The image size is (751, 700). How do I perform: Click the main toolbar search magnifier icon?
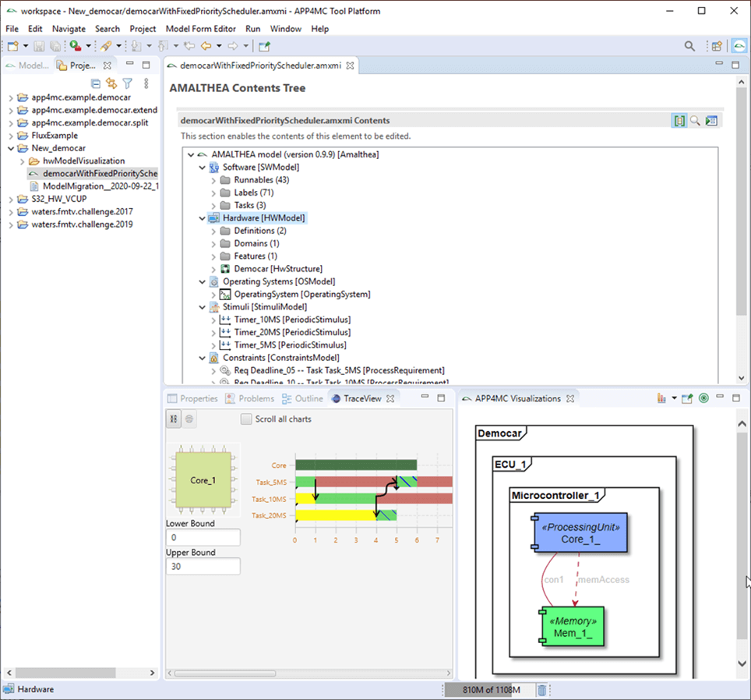click(x=689, y=46)
